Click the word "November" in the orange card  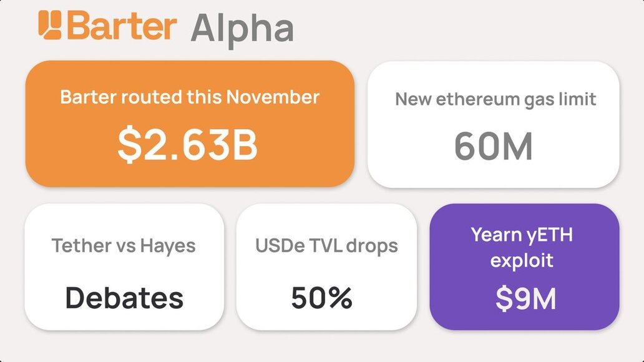[273, 97]
